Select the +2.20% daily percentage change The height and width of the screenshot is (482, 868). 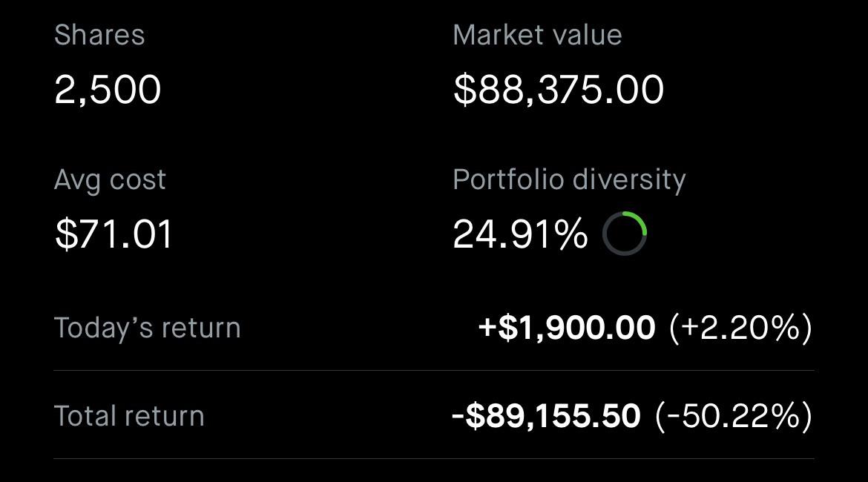coord(740,328)
